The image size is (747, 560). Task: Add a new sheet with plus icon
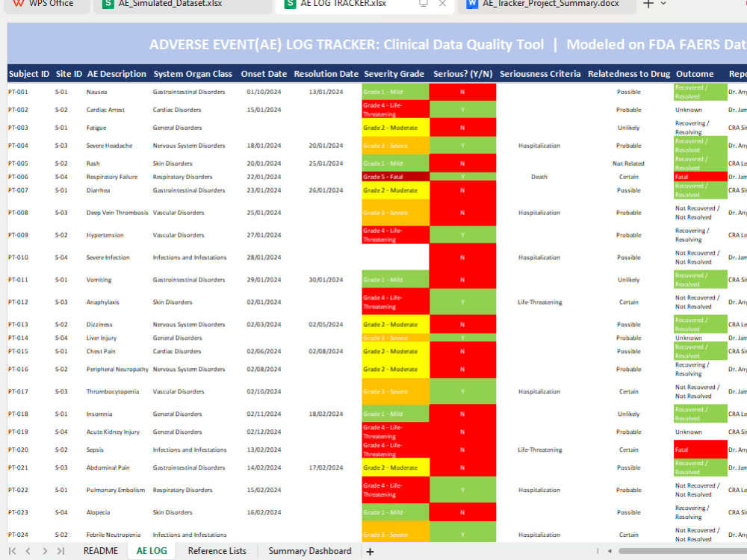click(370, 552)
